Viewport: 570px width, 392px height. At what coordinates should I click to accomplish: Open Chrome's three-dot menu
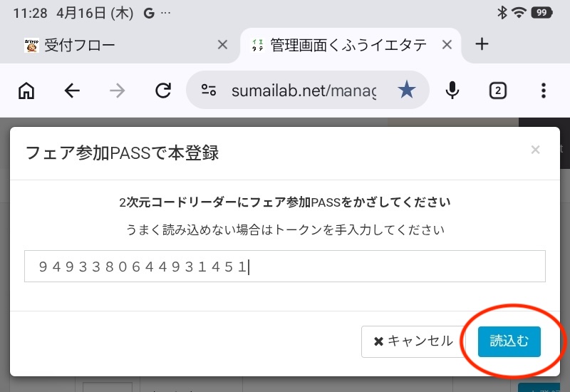click(x=543, y=91)
